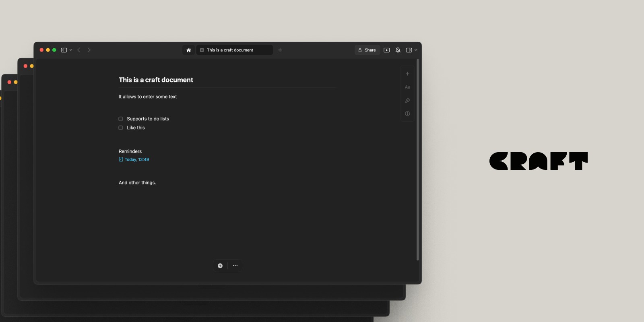Minimize the front window with yellow button
The image size is (644, 322).
click(48, 50)
